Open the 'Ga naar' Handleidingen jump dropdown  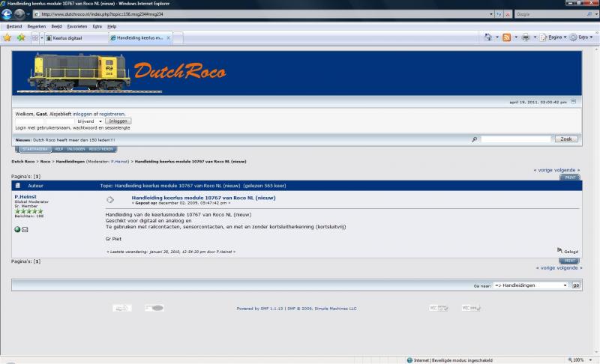[x=531, y=285]
